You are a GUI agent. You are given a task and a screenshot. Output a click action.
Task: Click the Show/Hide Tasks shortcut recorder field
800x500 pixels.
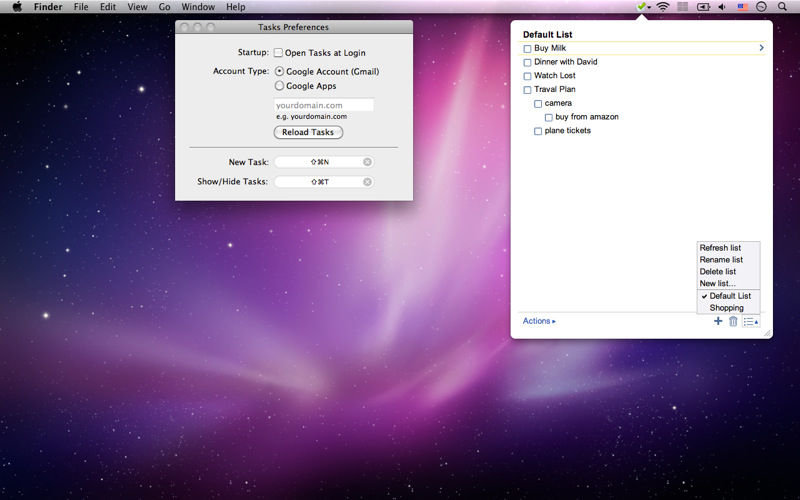click(323, 182)
